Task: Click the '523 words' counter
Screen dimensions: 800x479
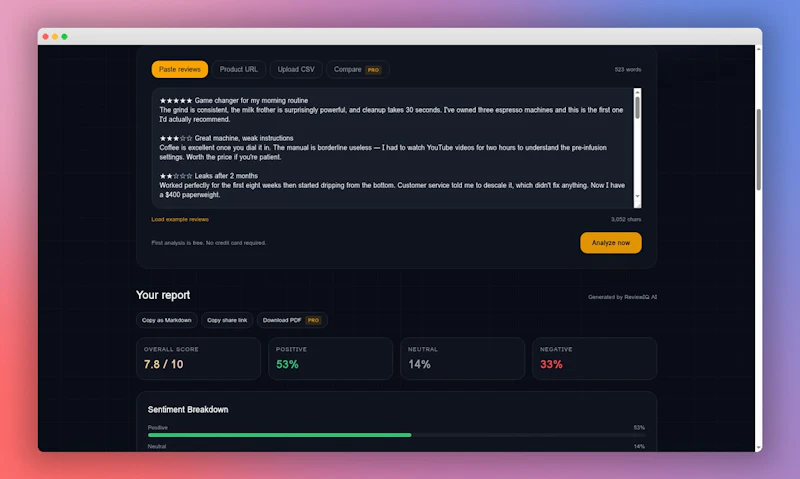Action: click(628, 69)
